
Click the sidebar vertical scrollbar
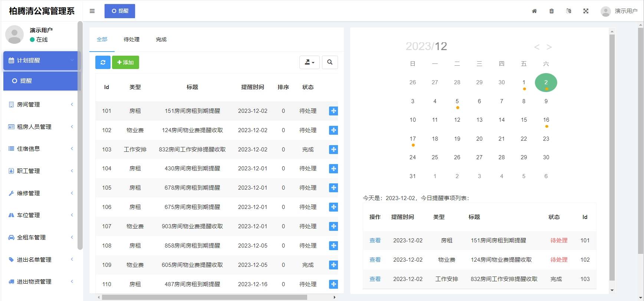80,135
